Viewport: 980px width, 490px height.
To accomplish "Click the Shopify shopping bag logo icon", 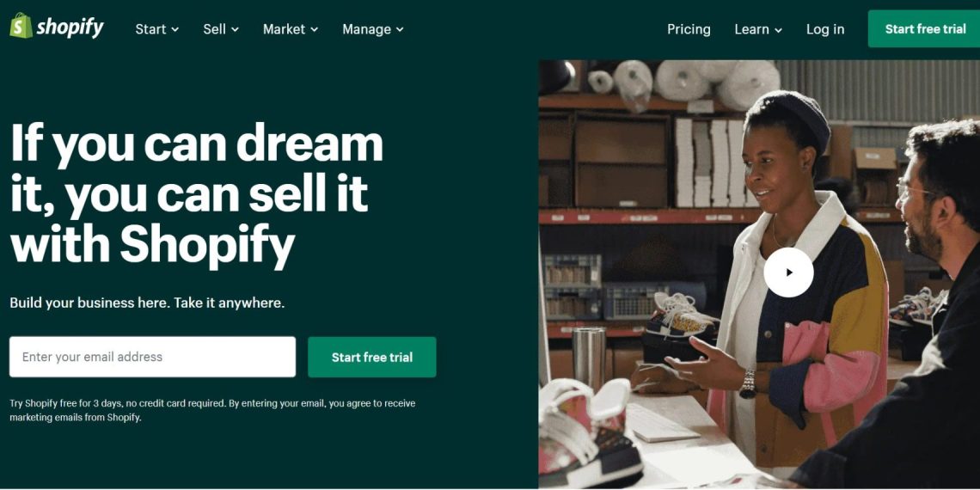I will point(21,27).
